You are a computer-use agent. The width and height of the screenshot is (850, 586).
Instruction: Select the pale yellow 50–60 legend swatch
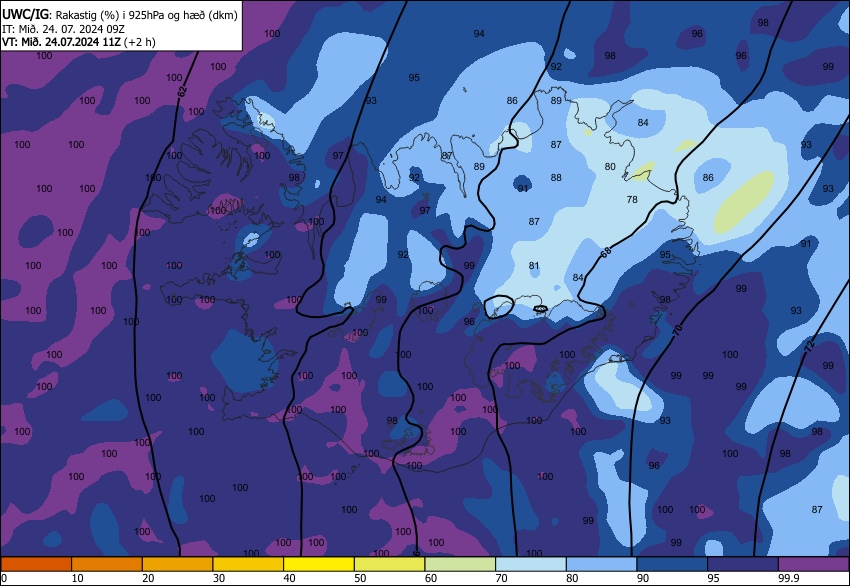click(389, 564)
